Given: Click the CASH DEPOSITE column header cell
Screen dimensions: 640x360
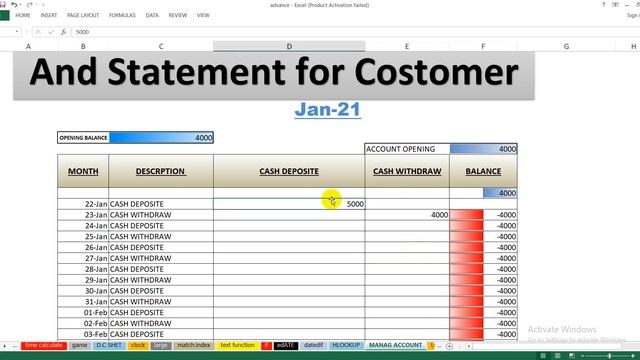Looking at the screenshot, I should click(x=289, y=171).
